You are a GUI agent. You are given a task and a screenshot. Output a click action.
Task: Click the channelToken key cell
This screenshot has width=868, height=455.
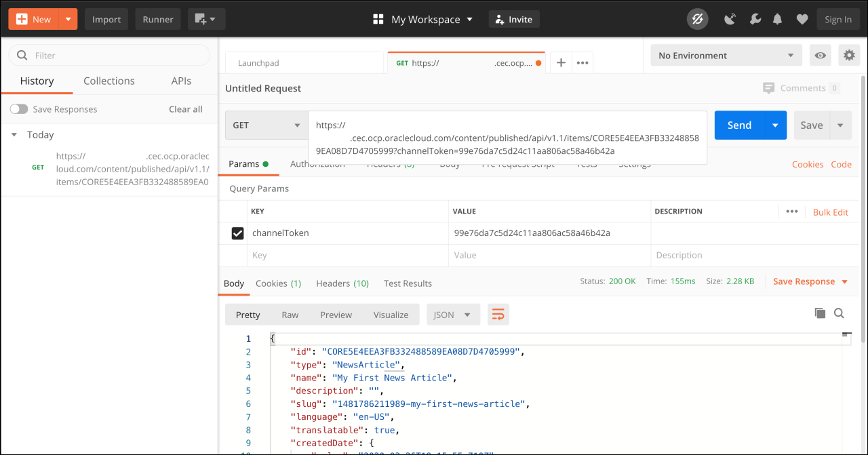(x=348, y=233)
